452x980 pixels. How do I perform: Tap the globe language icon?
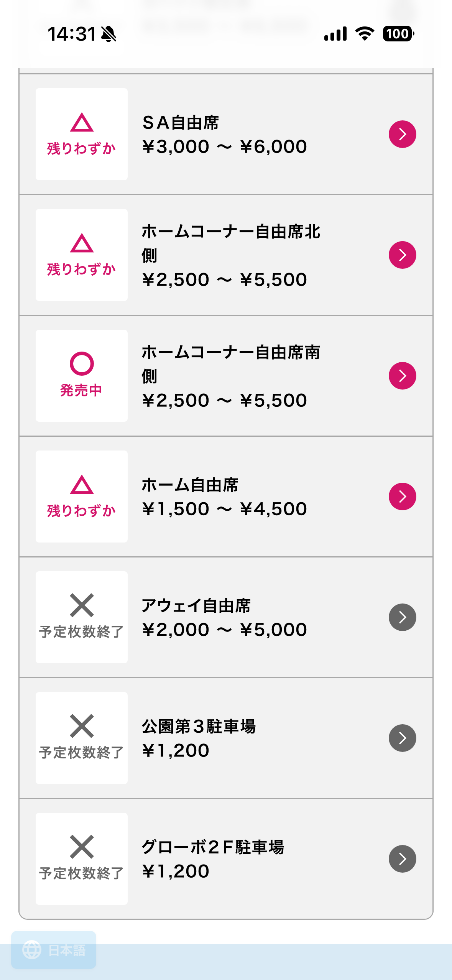(32, 950)
